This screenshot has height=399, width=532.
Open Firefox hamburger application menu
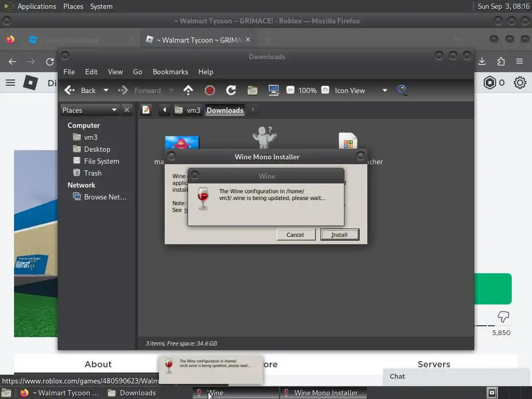[x=520, y=61]
